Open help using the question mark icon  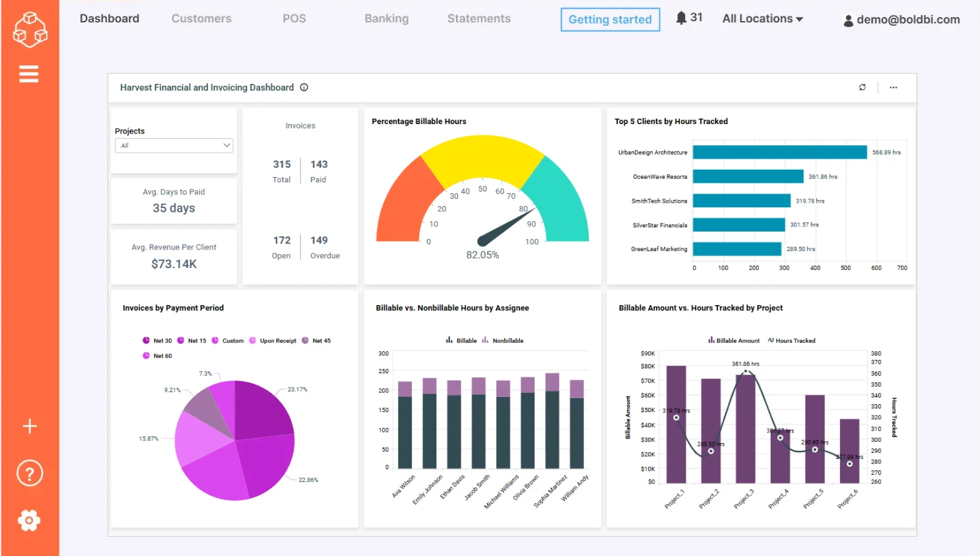(x=29, y=473)
